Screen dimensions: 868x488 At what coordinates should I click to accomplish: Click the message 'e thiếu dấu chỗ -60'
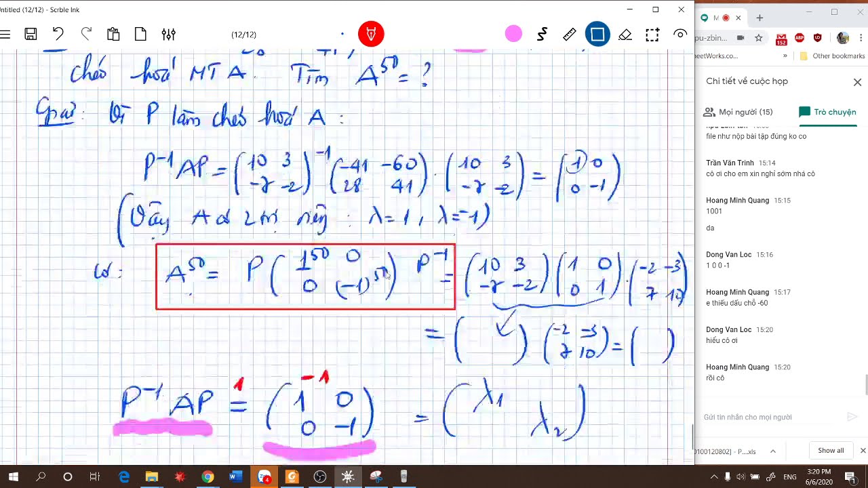737,303
